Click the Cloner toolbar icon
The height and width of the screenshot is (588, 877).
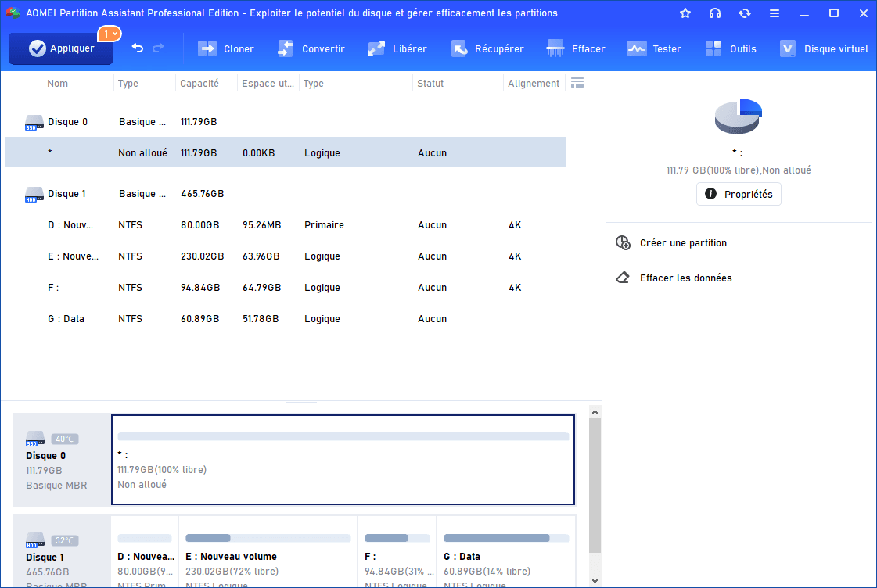point(207,48)
